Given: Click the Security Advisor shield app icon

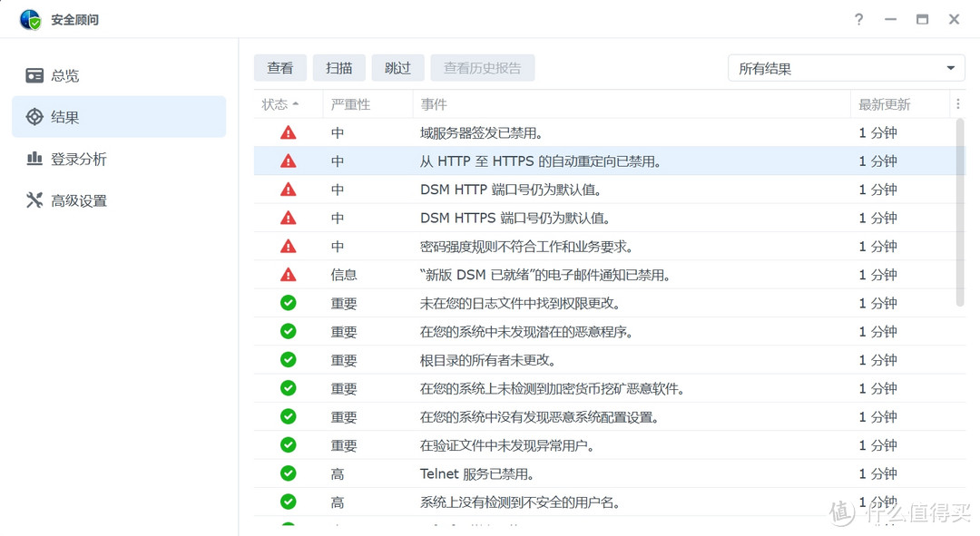Looking at the screenshot, I should point(30,19).
